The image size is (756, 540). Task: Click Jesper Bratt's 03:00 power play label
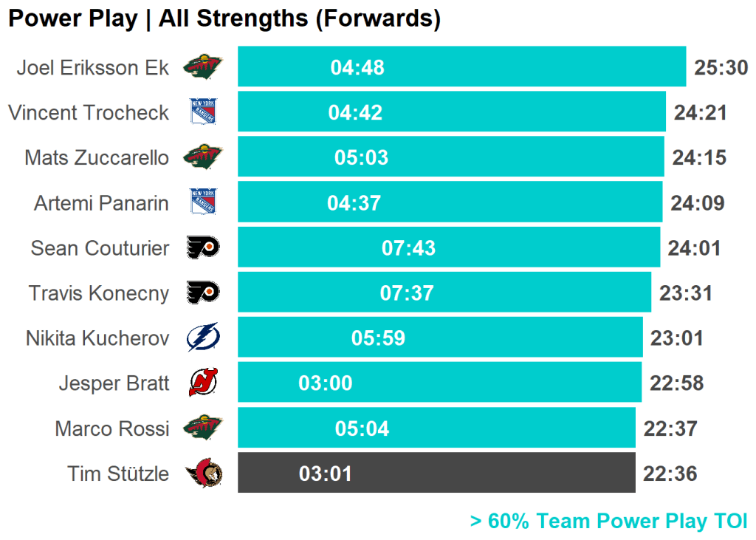pyautogui.click(x=326, y=383)
